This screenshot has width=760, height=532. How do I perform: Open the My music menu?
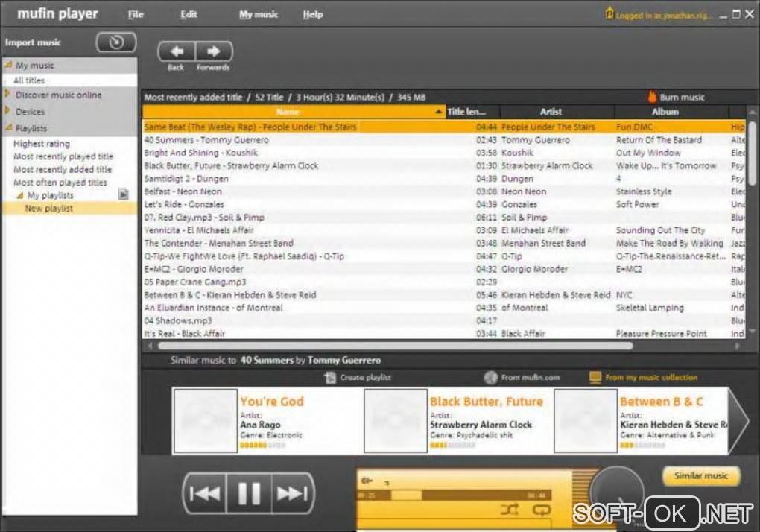point(259,15)
